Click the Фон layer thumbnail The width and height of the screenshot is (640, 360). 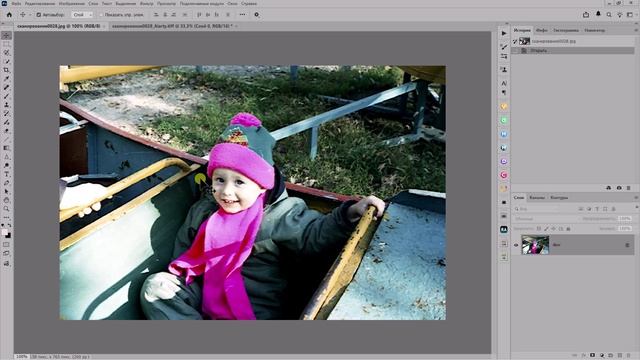pos(535,245)
